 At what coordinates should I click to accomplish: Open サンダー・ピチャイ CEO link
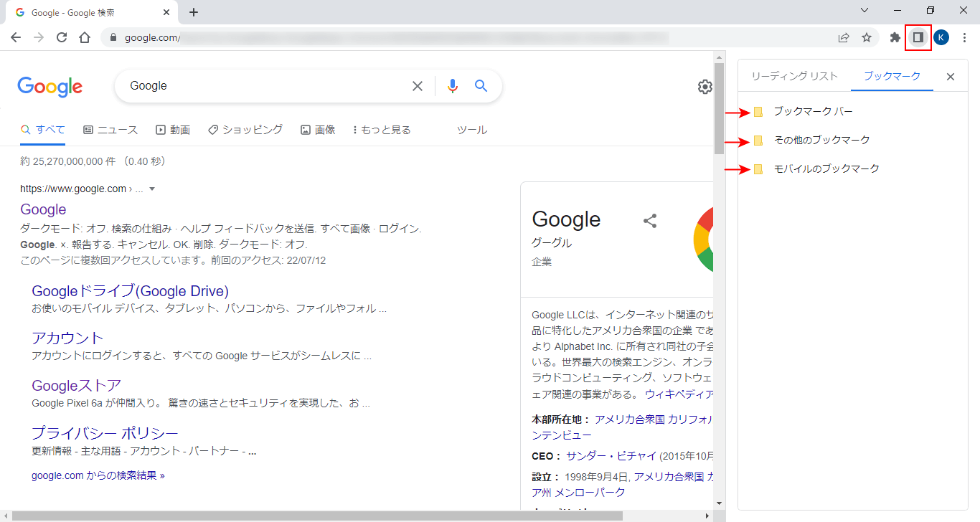coord(611,456)
